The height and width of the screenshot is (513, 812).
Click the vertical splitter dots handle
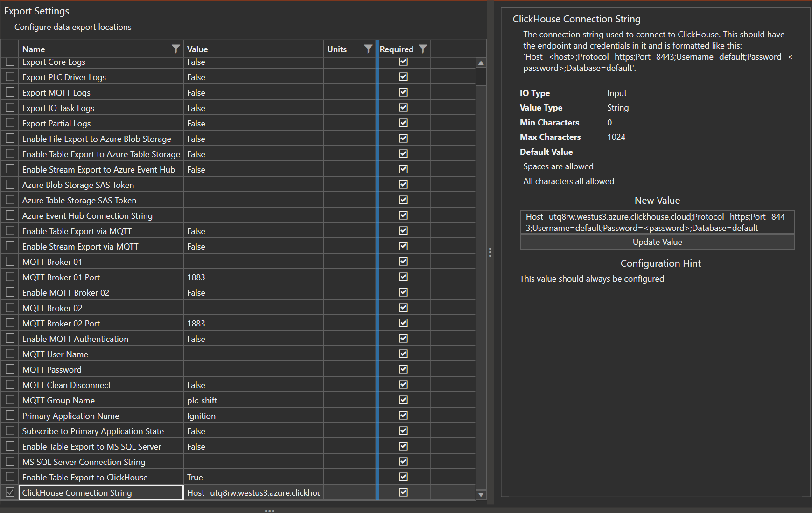tap(490, 252)
